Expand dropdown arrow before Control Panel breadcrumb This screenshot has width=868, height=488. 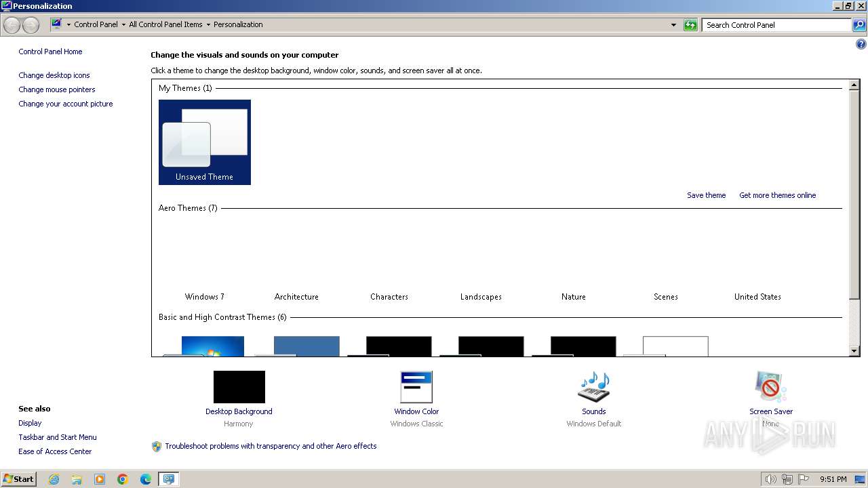68,25
